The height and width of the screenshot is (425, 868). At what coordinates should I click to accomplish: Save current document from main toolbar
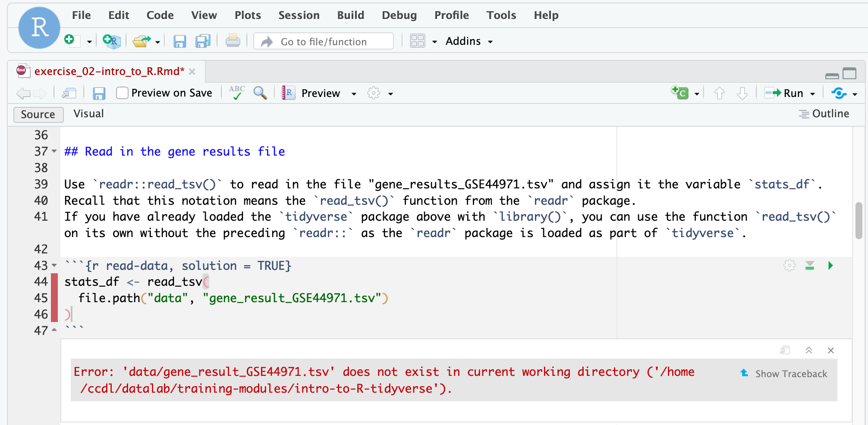pyautogui.click(x=179, y=41)
